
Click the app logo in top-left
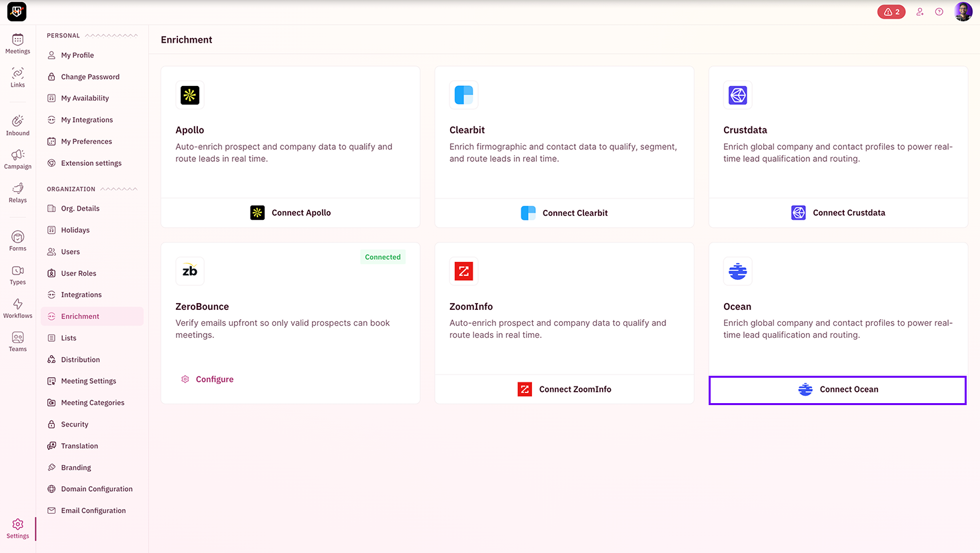pyautogui.click(x=17, y=11)
